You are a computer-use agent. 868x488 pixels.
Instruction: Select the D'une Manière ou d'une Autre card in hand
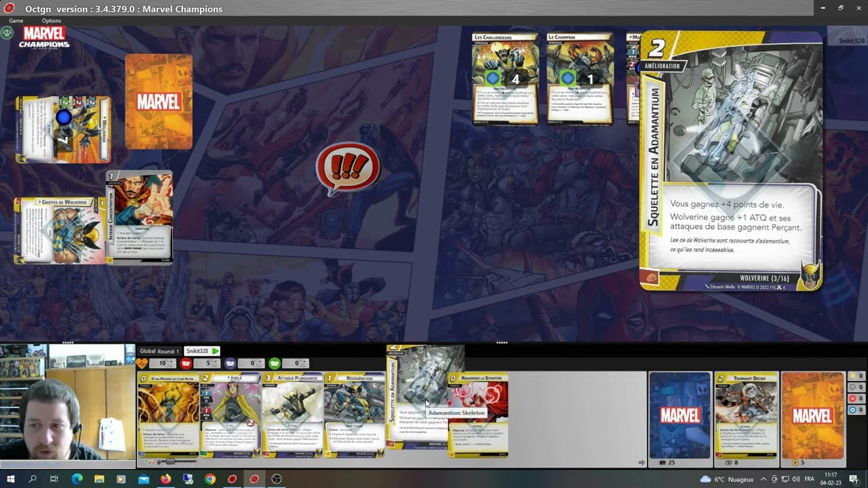click(x=168, y=415)
